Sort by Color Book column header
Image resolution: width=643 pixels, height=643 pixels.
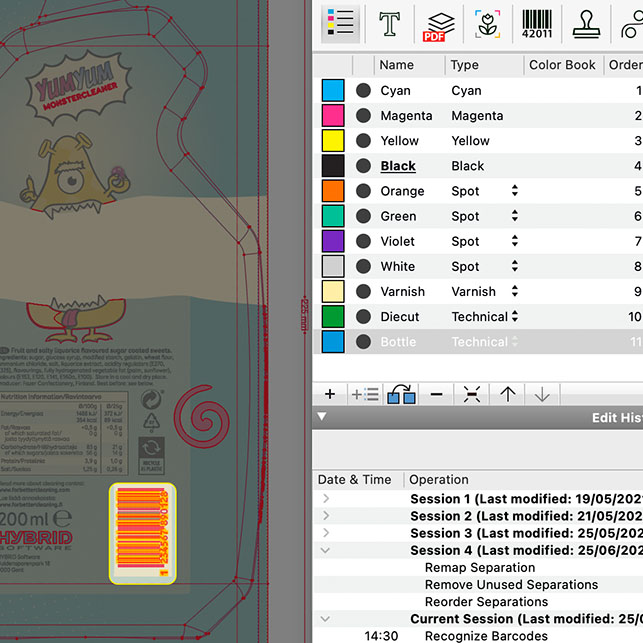(x=563, y=65)
